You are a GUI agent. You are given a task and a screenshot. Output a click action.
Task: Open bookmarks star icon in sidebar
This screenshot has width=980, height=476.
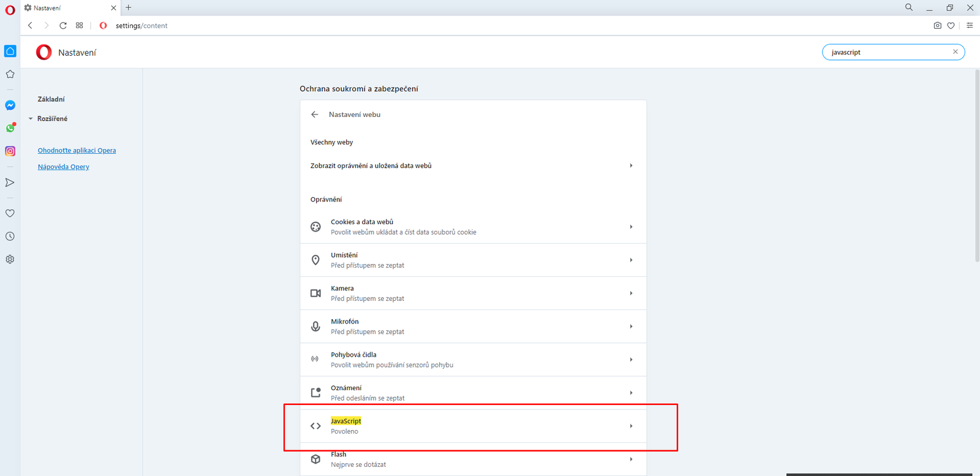click(10, 74)
